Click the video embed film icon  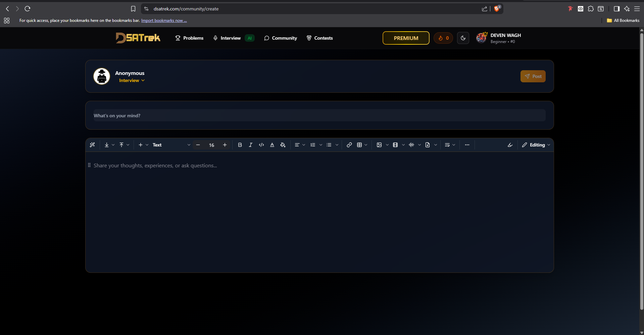[x=395, y=145]
